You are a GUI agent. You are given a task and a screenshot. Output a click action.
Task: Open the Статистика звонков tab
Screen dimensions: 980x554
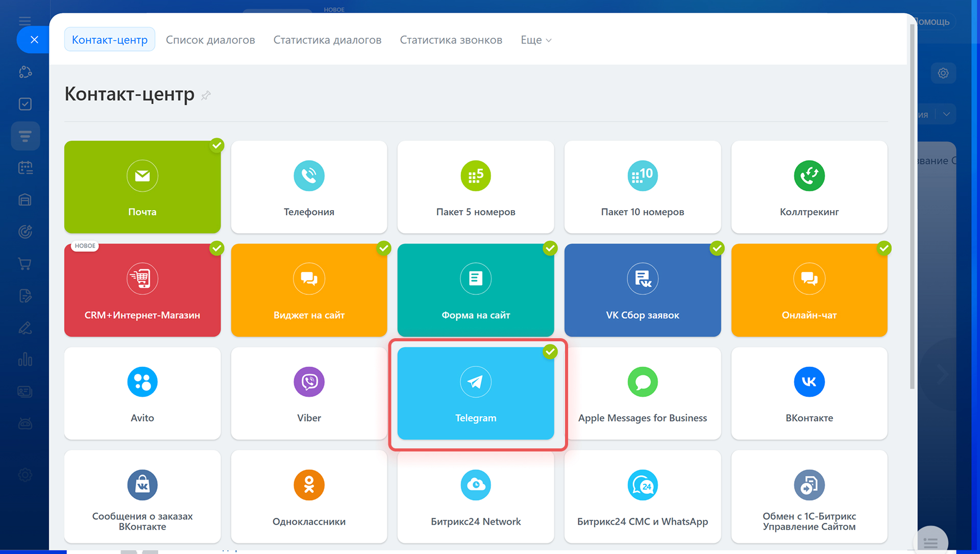(x=451, y=40)
